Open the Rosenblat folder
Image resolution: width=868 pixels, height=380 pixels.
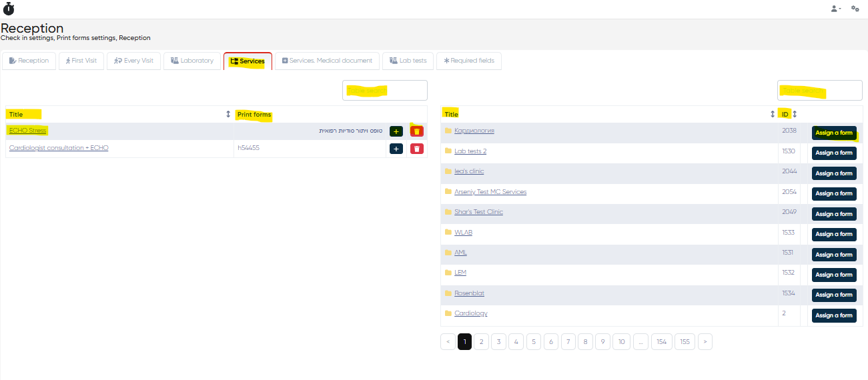469,293
